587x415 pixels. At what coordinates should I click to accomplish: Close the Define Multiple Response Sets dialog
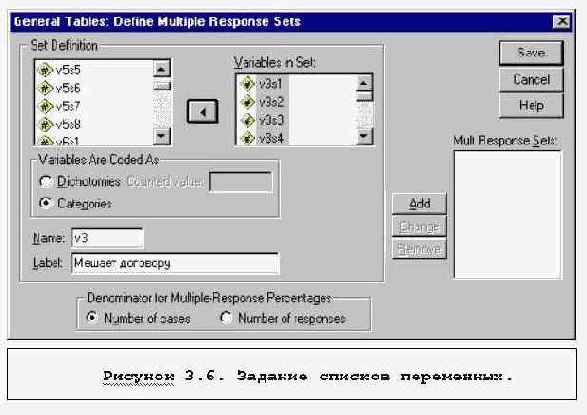click(x=562, y=22)
